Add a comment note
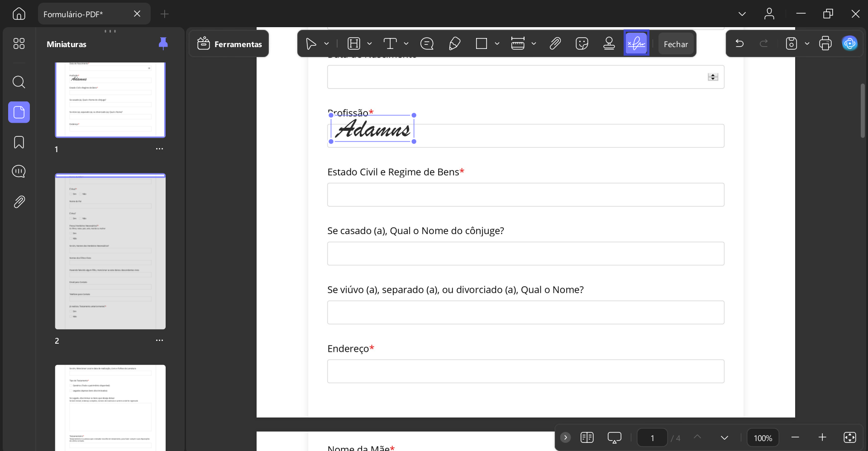 (x=427, y=44)
